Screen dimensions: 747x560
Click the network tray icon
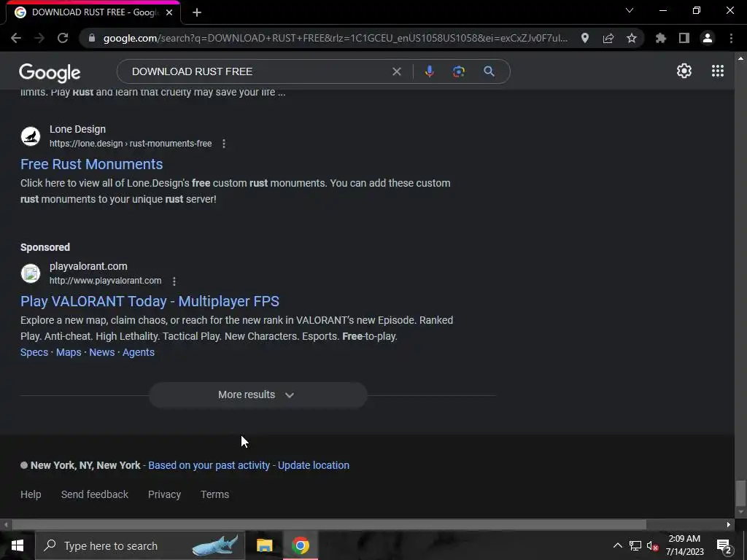click(x=635, y=545)
